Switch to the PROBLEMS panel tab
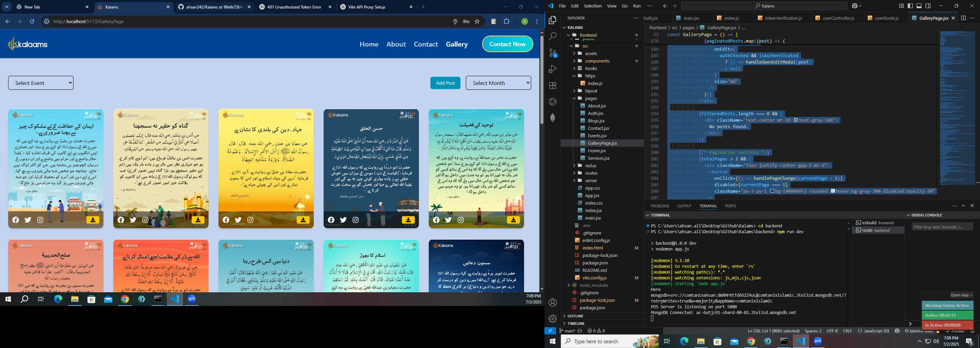This screenshot has height=348, width=980. pos(660,206)
